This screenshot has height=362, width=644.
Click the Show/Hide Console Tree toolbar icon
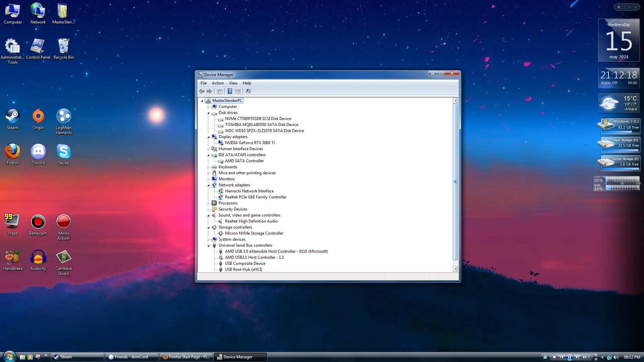click(x=220, y=91)
